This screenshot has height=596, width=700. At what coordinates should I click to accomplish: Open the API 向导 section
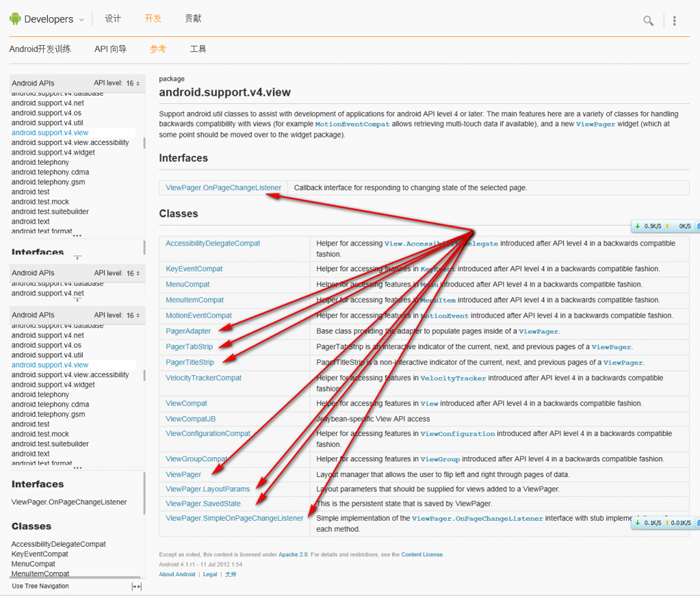pos(110,49)
